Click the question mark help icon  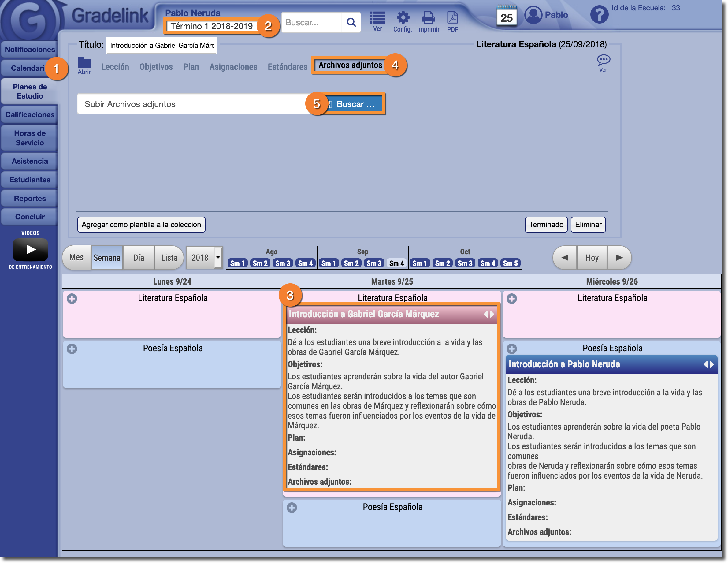tap(599, 15)
